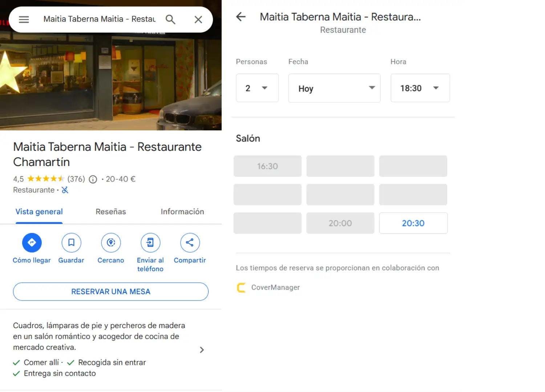Switch to the Información tab
545x392 pixels.
(182, 212)
